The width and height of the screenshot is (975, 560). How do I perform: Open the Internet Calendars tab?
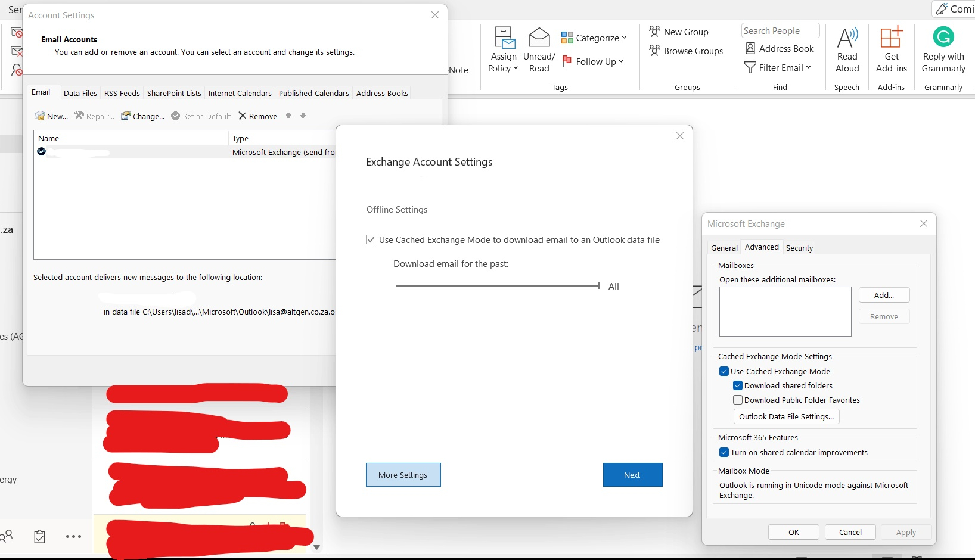pyautogui.click(x=240, y=93)
